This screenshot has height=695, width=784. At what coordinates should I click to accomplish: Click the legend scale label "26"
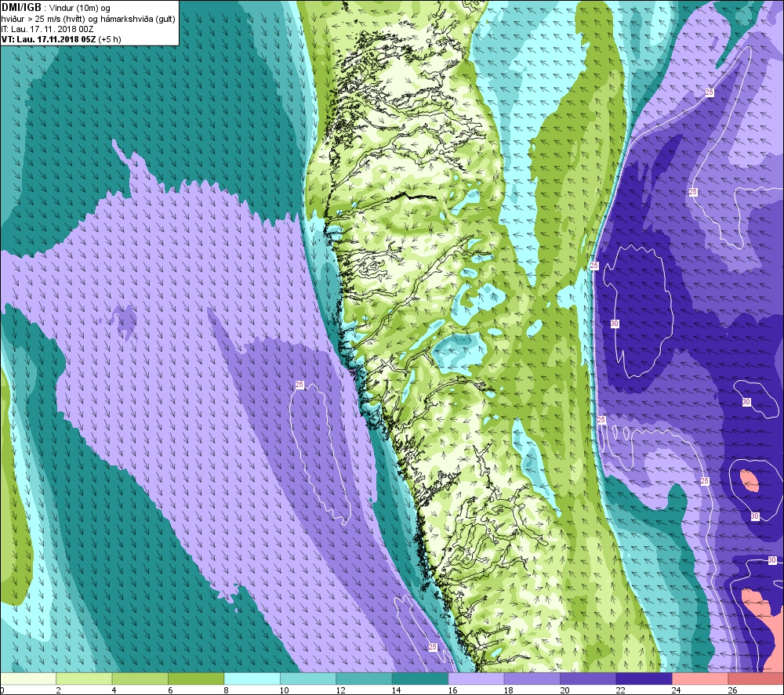pyautogui.click(x=732, y=690)
